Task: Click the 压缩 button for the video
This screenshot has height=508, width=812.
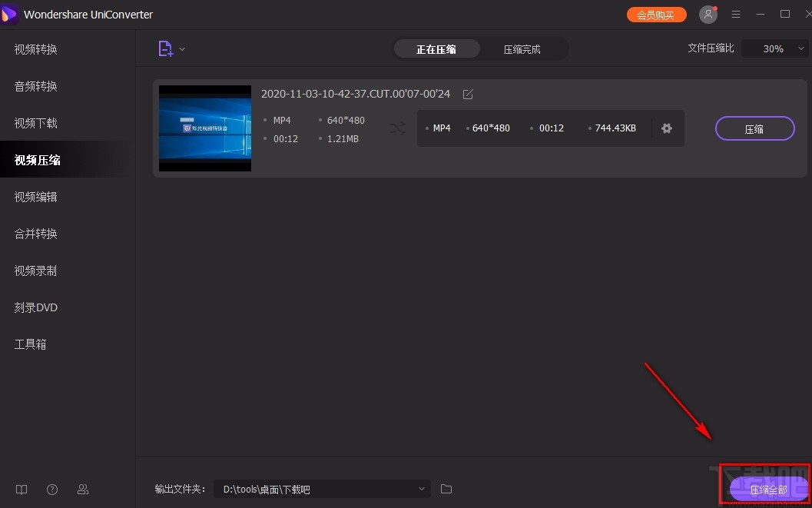Action: click(x=754, y=128)
